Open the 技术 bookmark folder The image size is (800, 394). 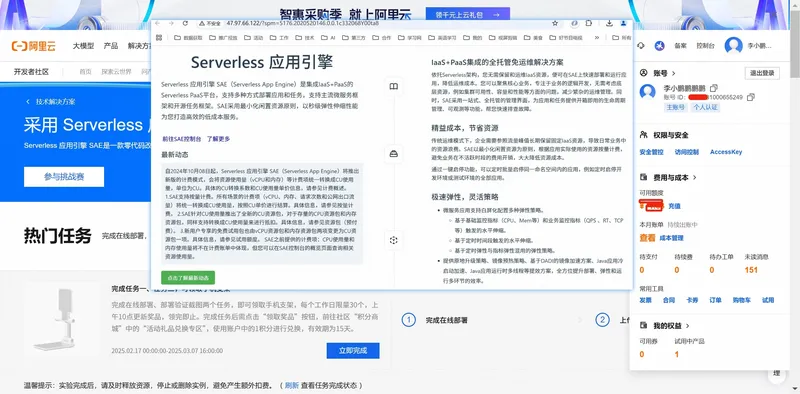pyautogui.click(x=304, y=38)
